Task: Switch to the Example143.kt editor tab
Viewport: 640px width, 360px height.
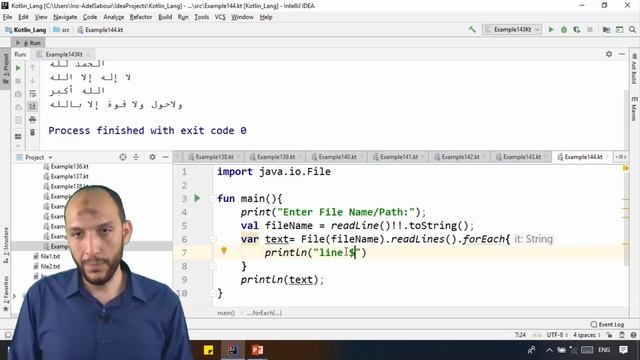Action: 521,157
